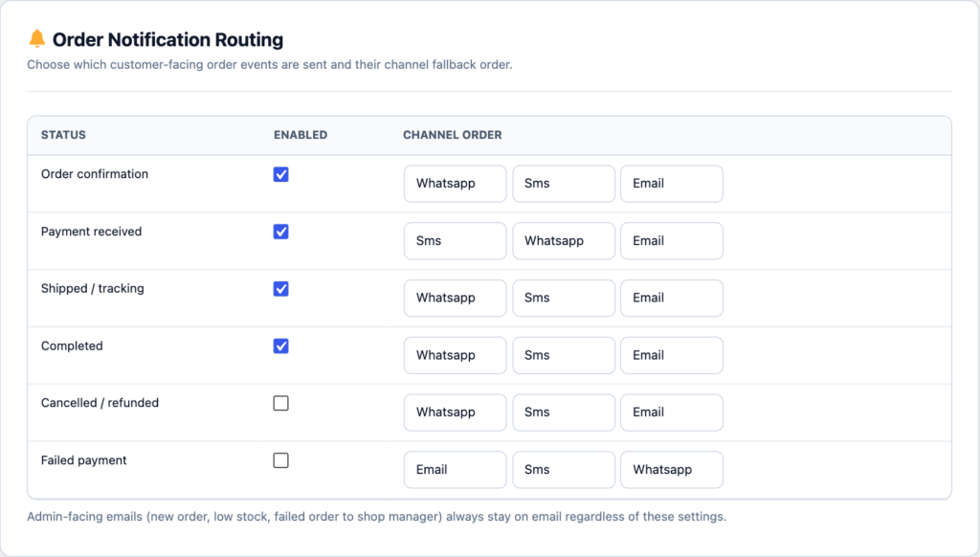
Task: Click the ENABLED column header
Action: point(301,135)
